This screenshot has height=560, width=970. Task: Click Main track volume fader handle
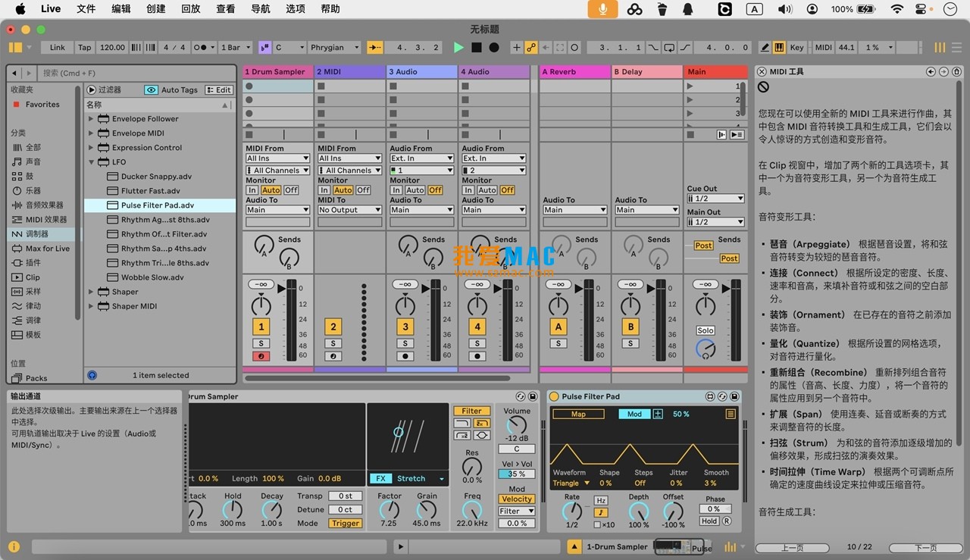[727, 288]
